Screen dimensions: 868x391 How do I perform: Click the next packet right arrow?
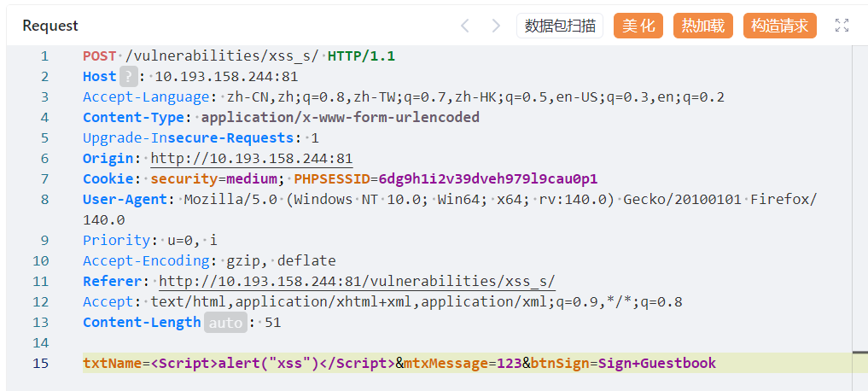(x=496, y=26)
